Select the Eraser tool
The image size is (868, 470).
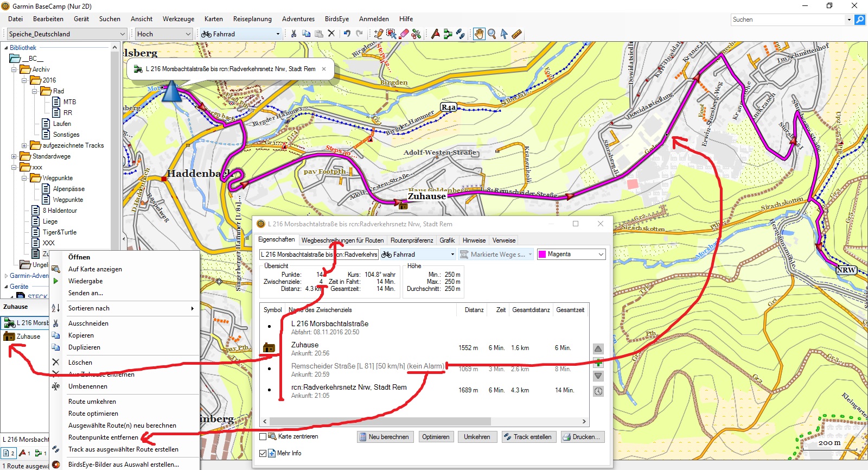[x=404, y=34]
